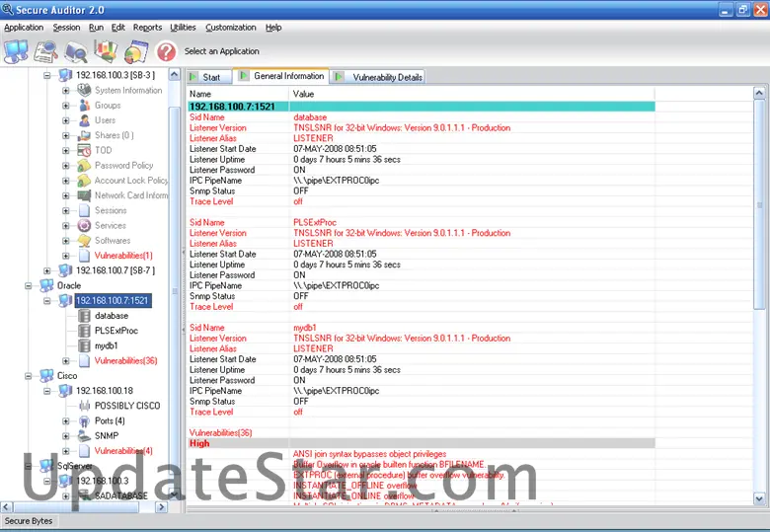
Task: Open the Help menu
Action: [273, 28]
